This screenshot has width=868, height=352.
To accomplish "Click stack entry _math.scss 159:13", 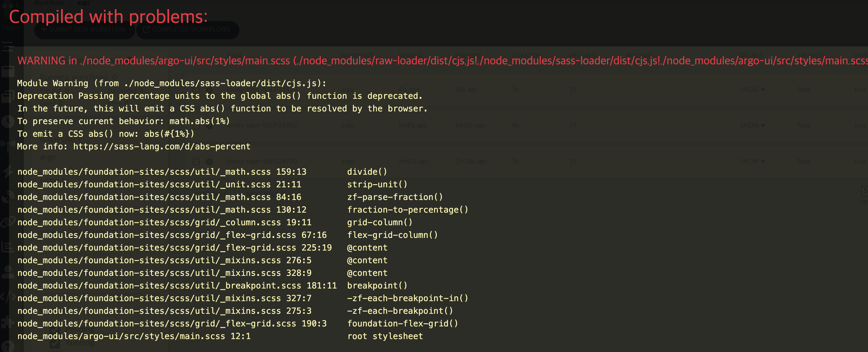I will click(x=162, y=172).
